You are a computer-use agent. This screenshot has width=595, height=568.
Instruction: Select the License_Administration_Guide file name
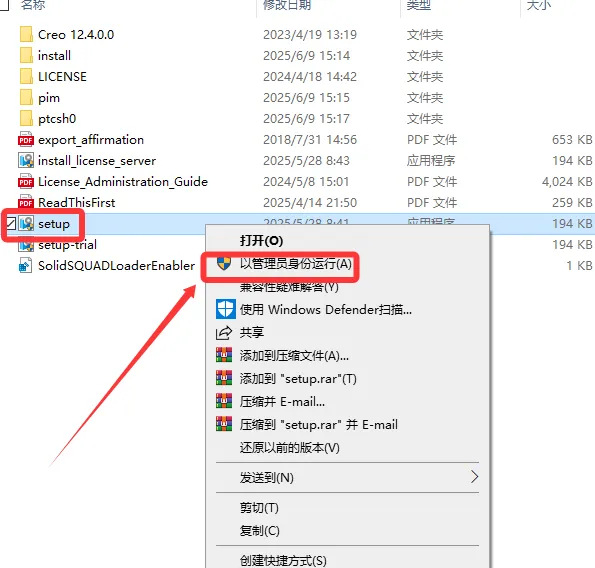coord(123,182)
